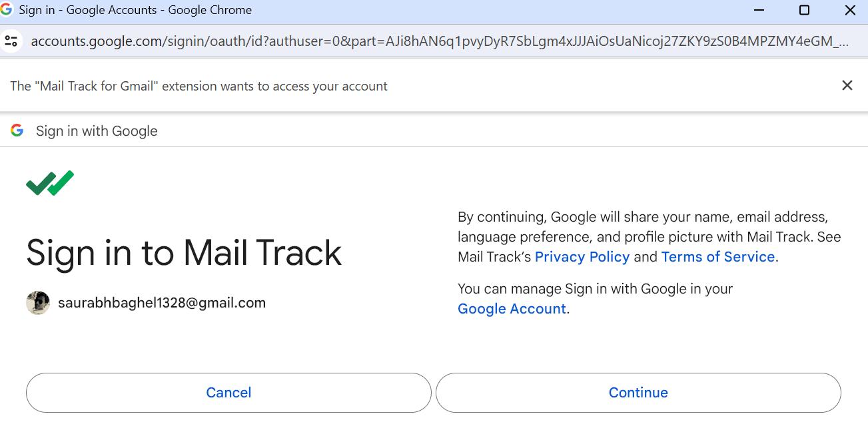868x428 pixels.
Task: Open Mail Track's Terms of Service link
Action: click(x=717, y=257)
